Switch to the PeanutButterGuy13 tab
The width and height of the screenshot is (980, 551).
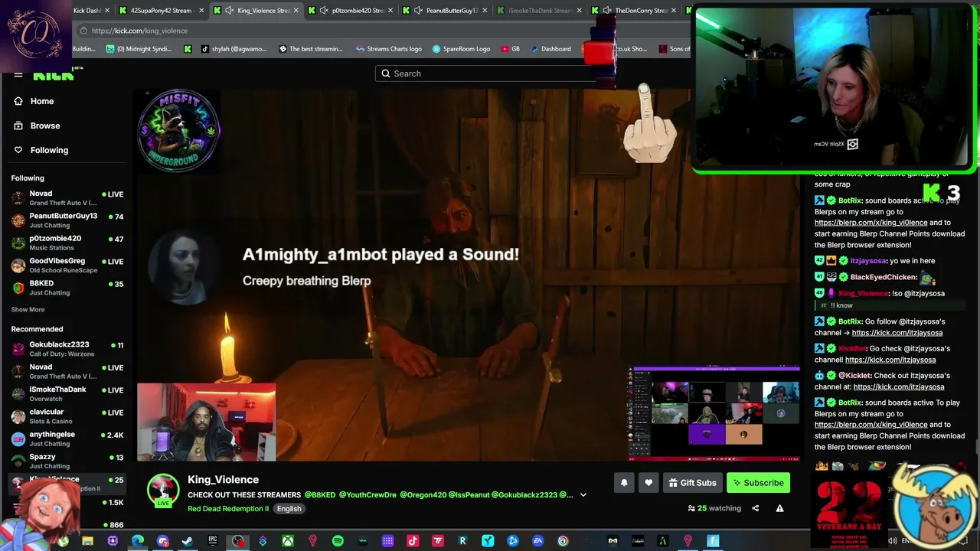click(x=446, y=11)
